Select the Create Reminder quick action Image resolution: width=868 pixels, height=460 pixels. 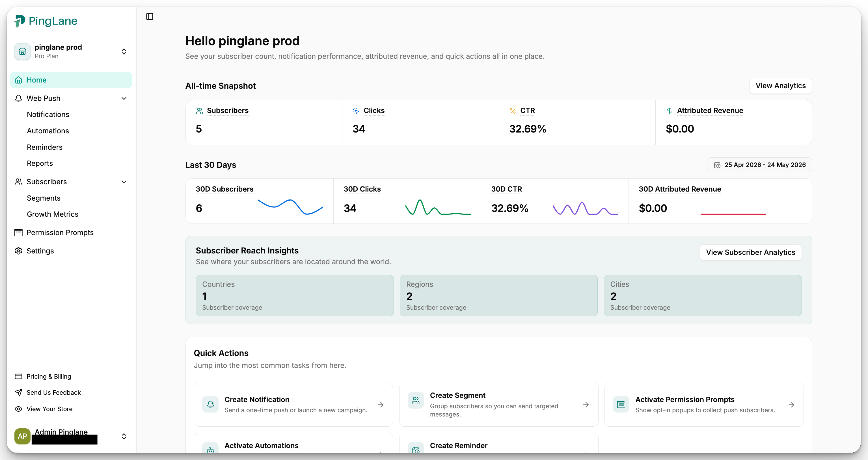tap(499, 443)
